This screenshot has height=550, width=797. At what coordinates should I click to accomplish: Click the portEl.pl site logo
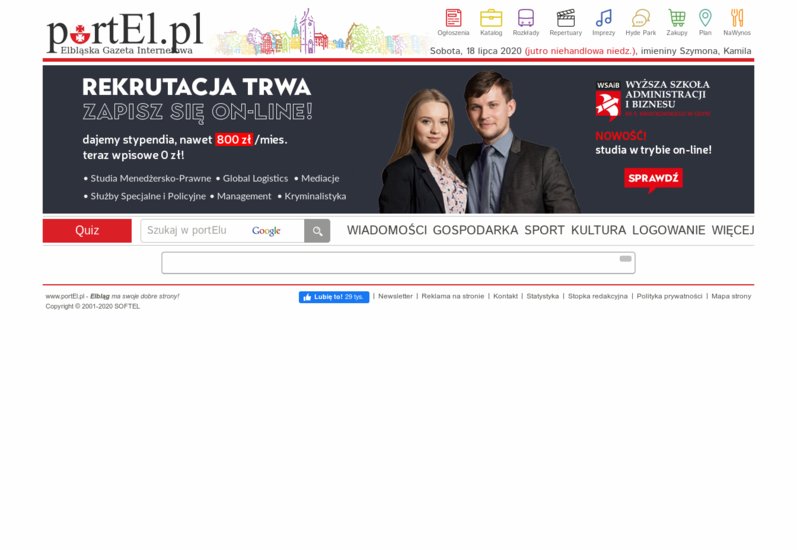[x=125, y=34]
